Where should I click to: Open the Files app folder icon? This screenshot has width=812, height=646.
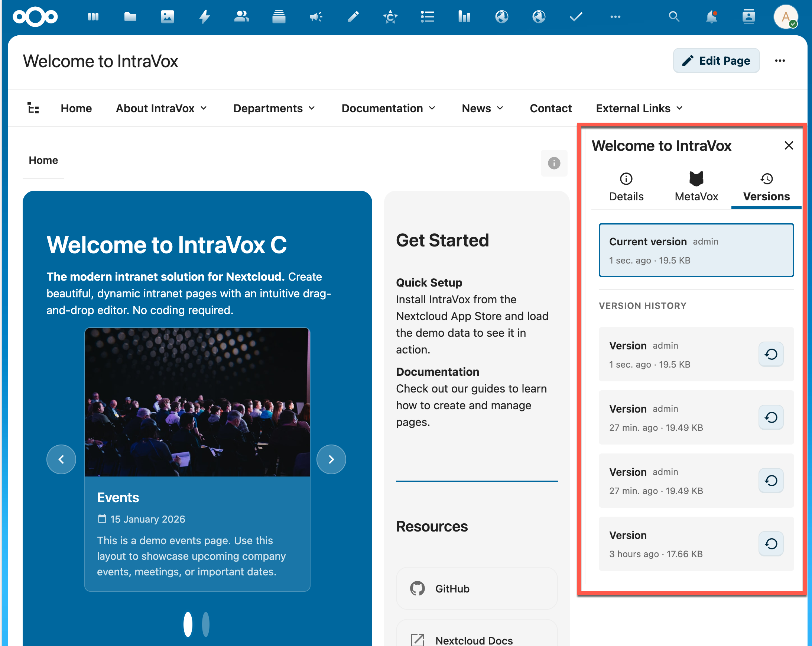[130, 17]
